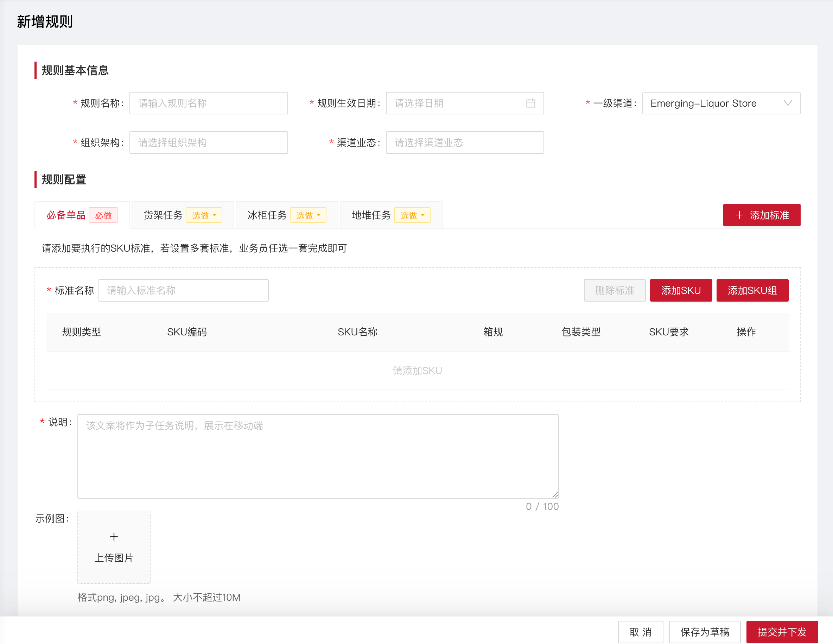Click the 添加SKU button

[681, 290]
